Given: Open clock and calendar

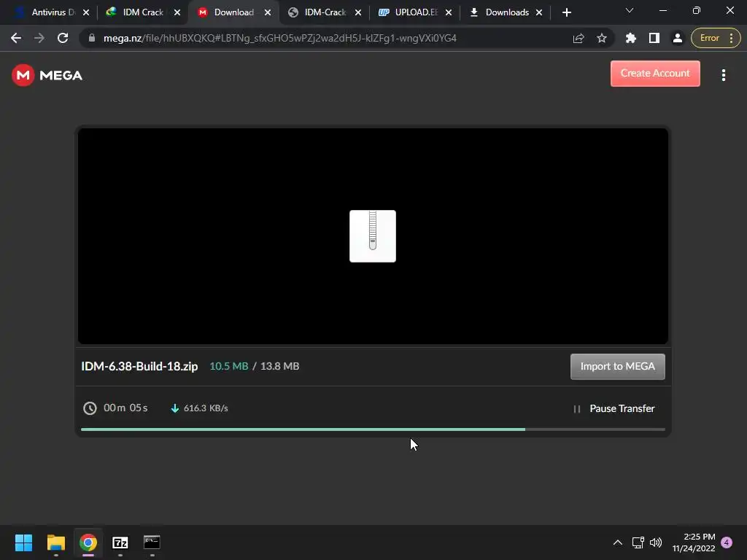Looking at the screenshot, I should coord(694,542).
